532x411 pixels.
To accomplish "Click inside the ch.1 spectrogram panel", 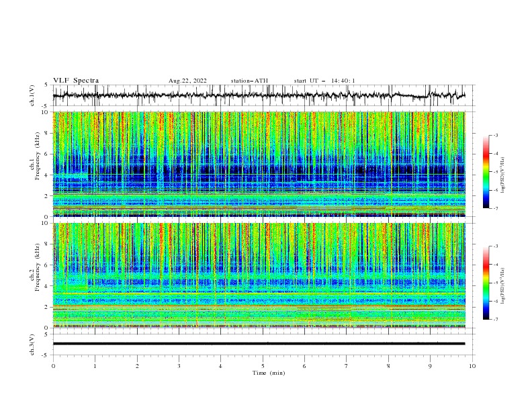I will click(x=259, y=164).
